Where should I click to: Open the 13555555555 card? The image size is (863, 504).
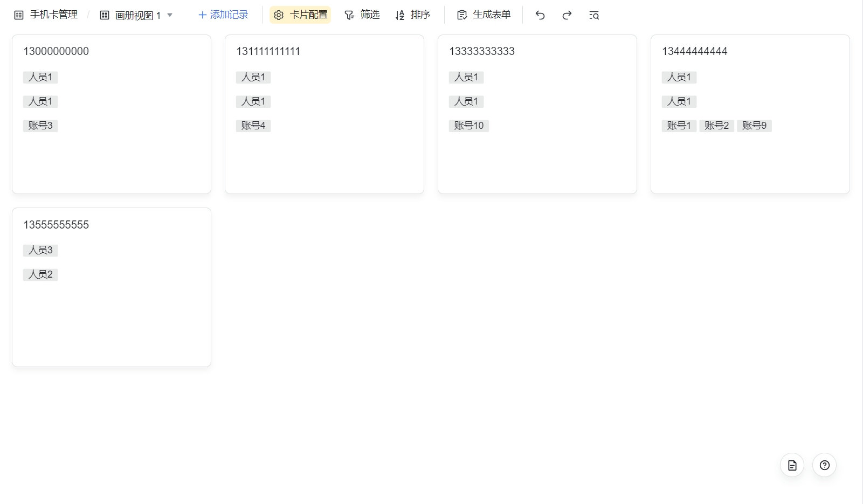112,287
